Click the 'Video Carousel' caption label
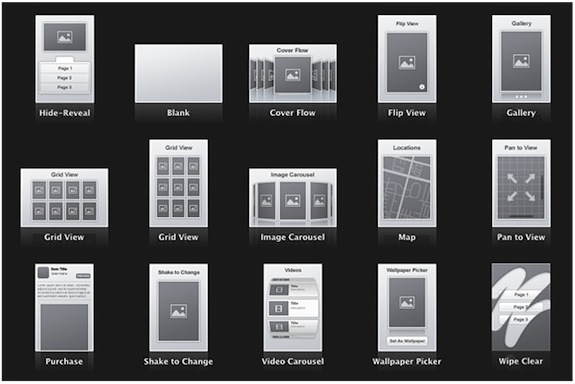This screenshot has height=384, width=575. 293,362
